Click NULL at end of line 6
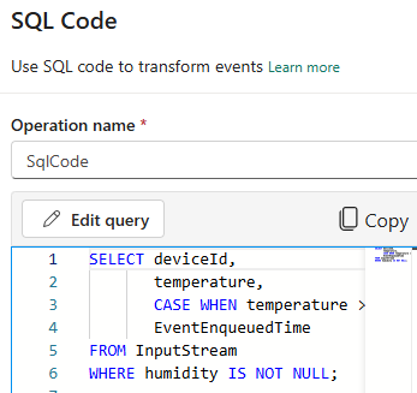Screen dimensions: 417x393 click(311, 373)
